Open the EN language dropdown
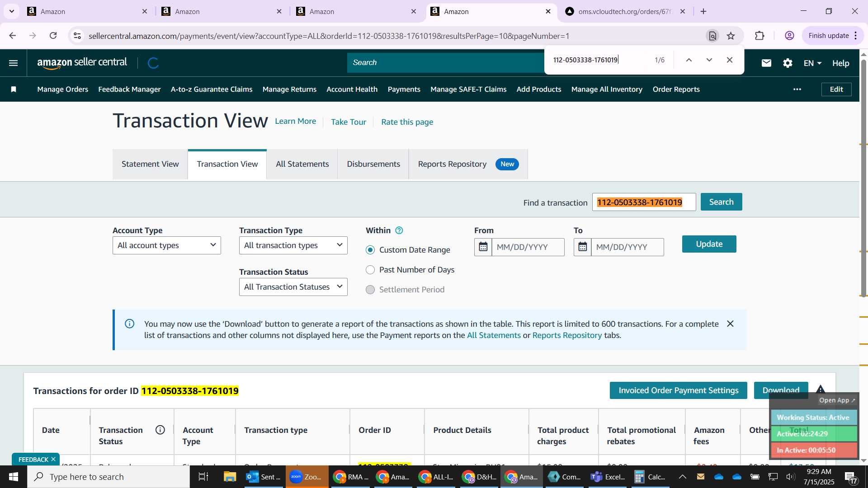 tap(812, 63)
